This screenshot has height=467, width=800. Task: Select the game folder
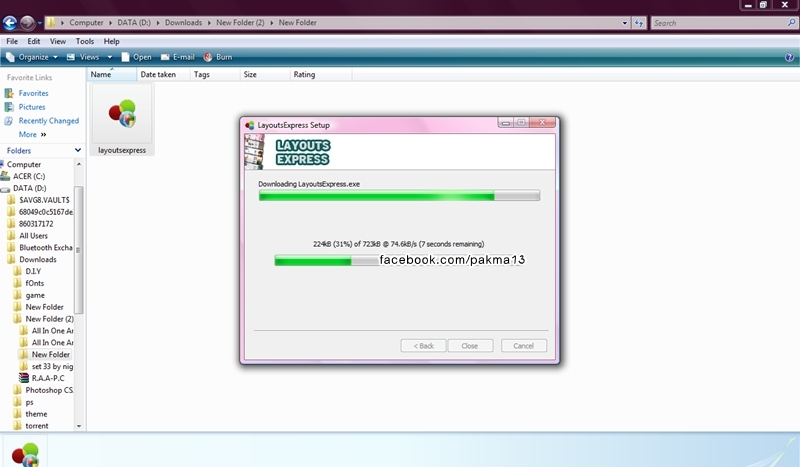[35, 295]
